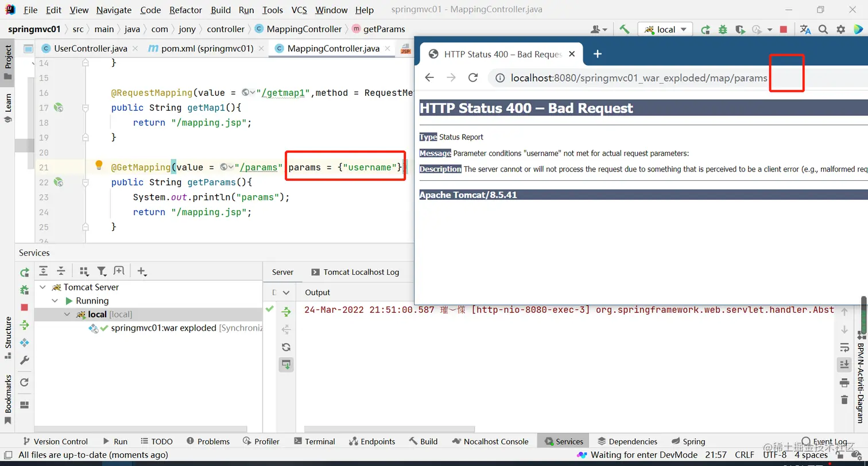Open the Group By dropdown in Services toolbar
Image resolution: width=868 pixels, height=466 pixels.
click(84, 271)
